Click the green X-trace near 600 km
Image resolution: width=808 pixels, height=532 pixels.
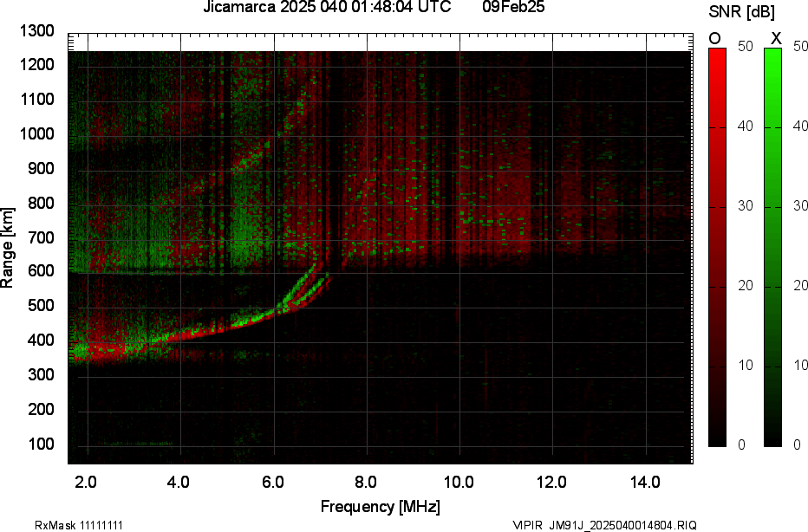301,285
